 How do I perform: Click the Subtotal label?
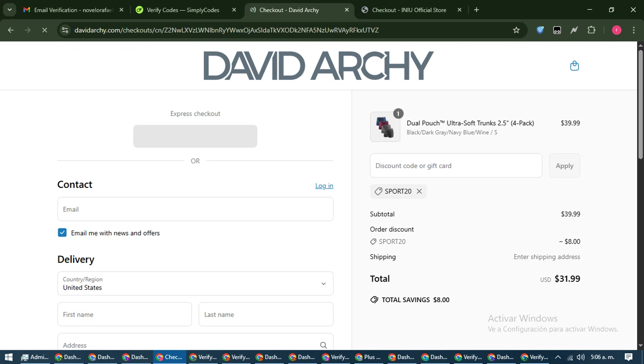pos(382,214)
